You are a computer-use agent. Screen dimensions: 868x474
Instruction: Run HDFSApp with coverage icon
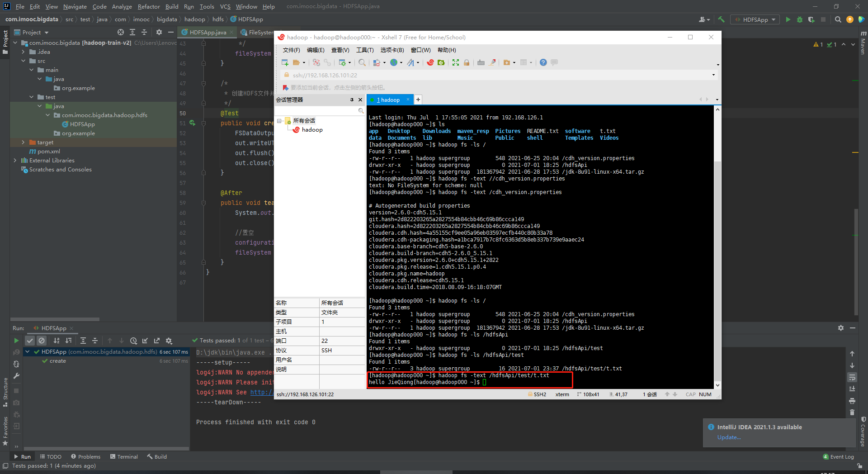coord(811,19)
